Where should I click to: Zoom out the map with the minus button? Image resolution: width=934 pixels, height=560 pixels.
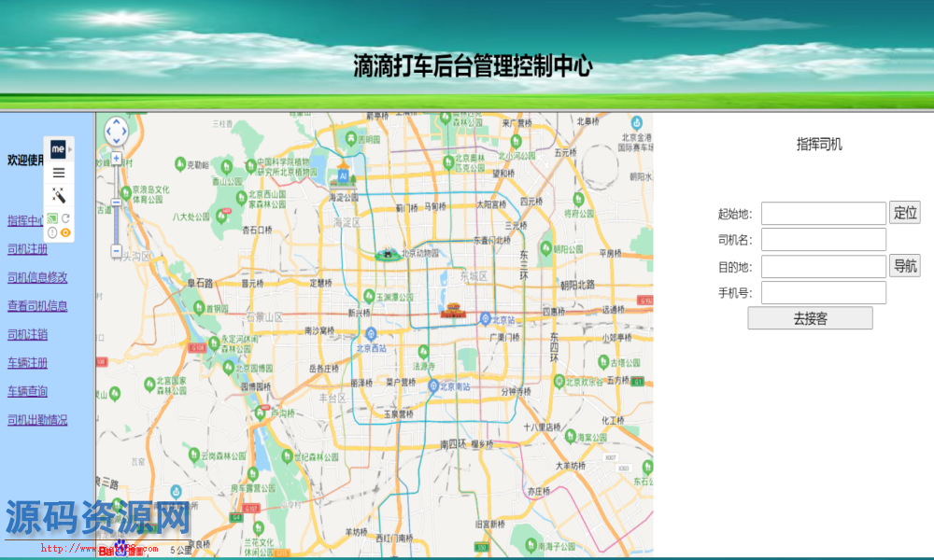tap(116, 250)
